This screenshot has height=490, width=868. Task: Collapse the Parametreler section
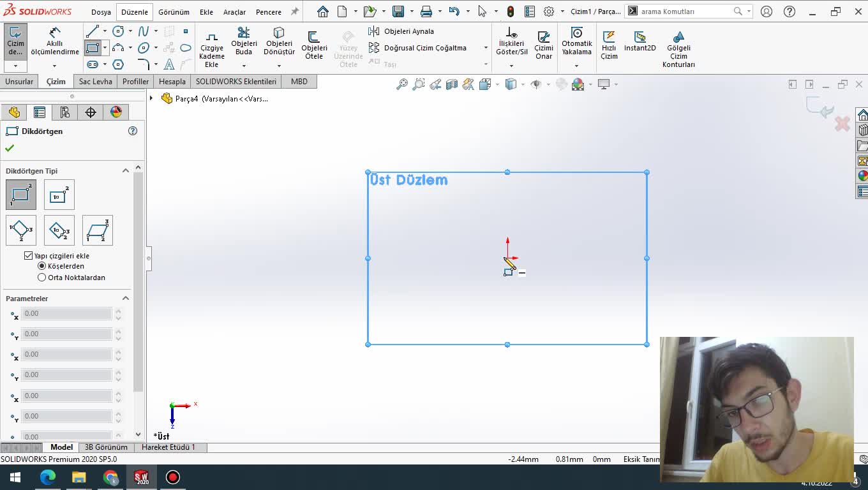click(126, 298)
